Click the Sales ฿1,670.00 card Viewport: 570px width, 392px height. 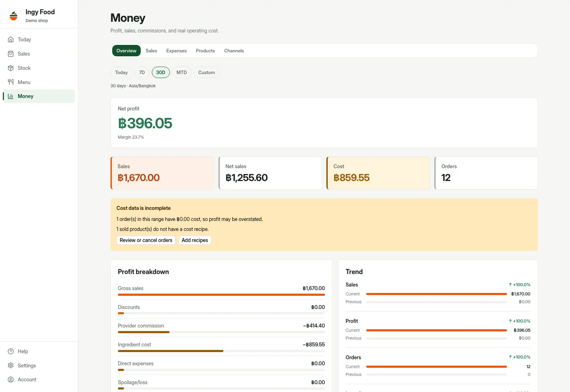pyautogui.click(x=162, y=173)
